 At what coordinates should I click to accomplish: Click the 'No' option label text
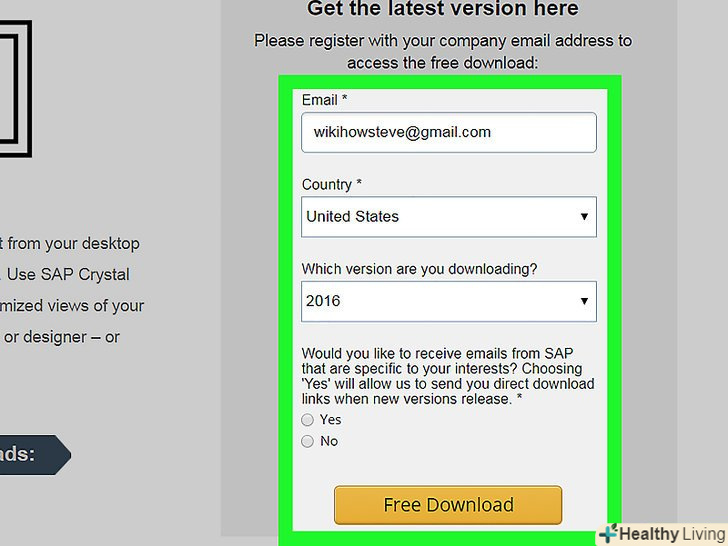click(x=329, y=441)
